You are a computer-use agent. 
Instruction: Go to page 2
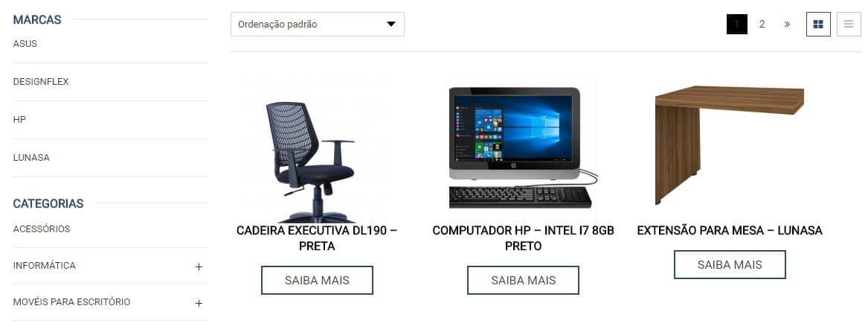762,25
